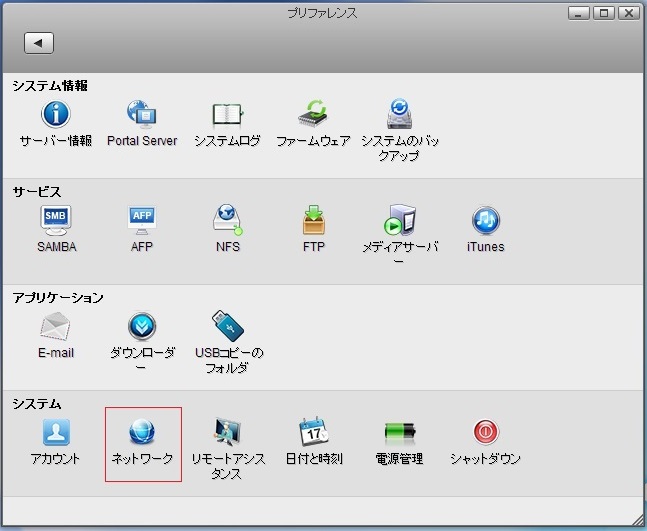Open the サーバー情報 info icon
Viewport: 647px width, 531px height.
56,114
